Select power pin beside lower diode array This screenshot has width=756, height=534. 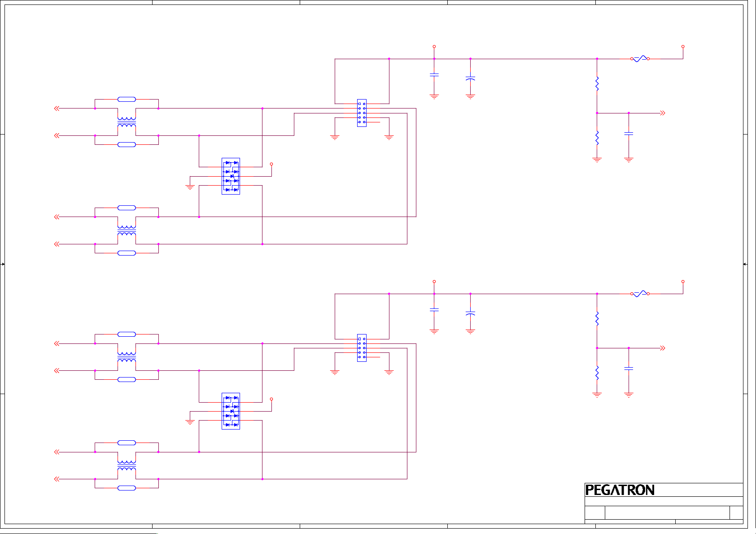(x=271, y=399)
